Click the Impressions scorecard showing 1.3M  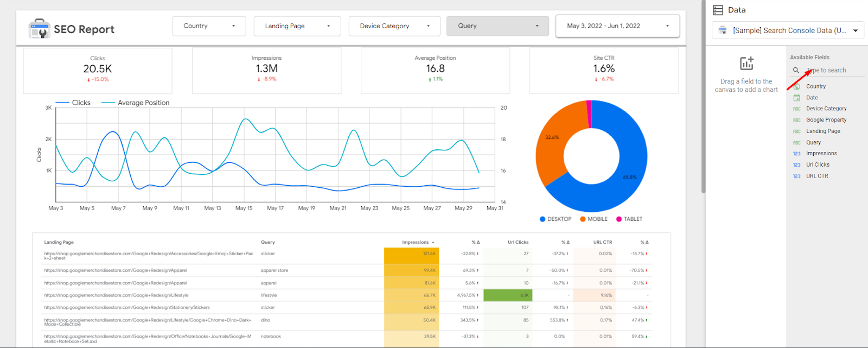tap(266, 71)
